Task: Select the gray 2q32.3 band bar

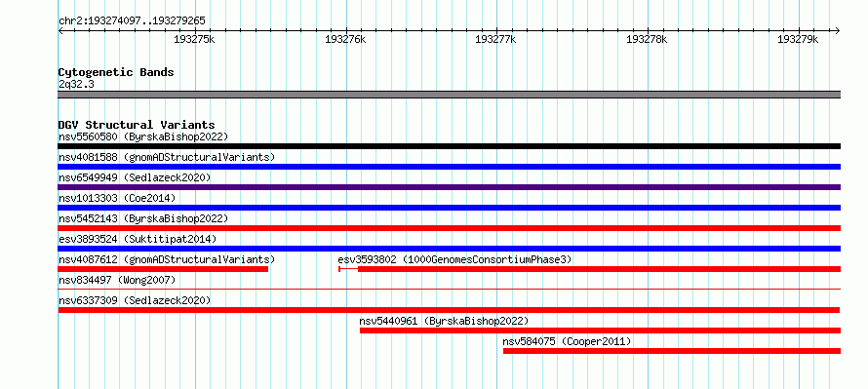Action: click(x=449, y=95)
